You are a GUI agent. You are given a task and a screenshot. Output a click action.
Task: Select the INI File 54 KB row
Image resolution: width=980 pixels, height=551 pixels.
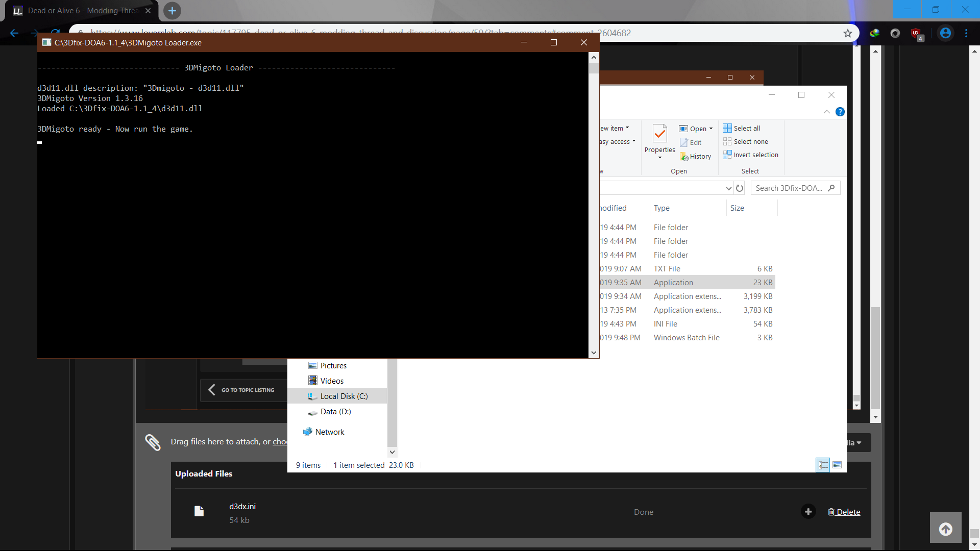[x=687, y=324]
